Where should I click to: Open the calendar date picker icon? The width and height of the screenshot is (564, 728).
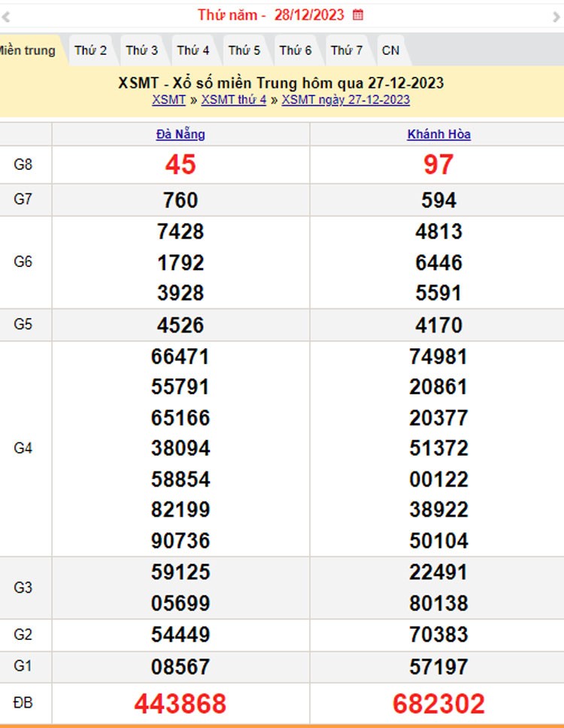358,15
